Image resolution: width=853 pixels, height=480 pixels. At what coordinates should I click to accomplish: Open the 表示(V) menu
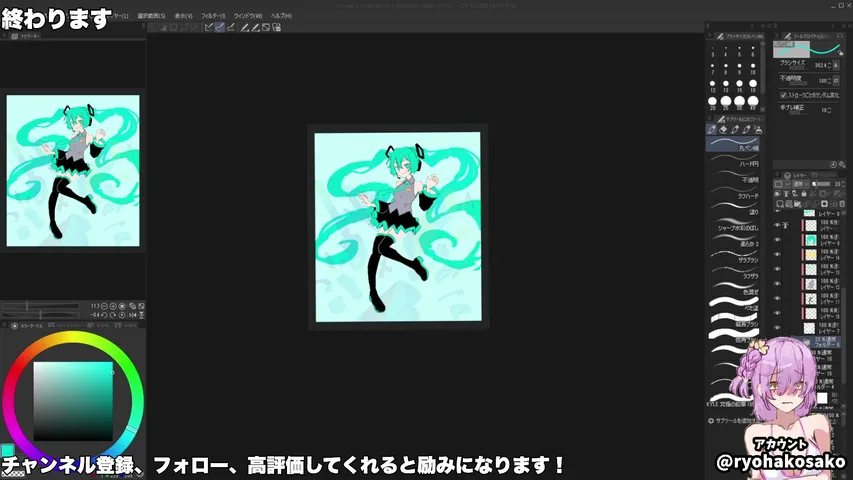183,16
